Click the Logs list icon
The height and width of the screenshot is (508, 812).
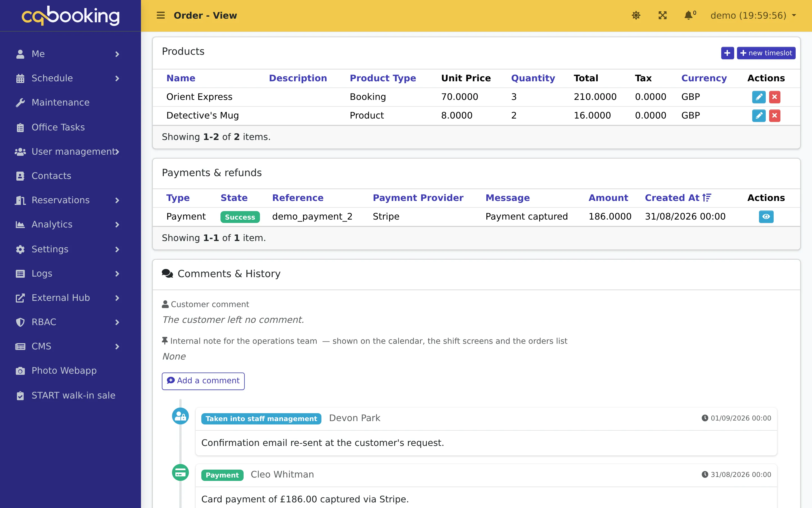20,274
